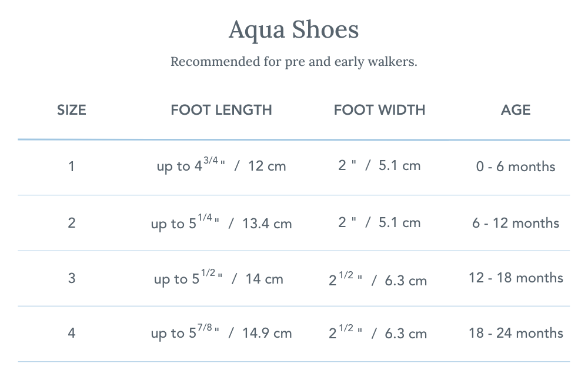Select the 14 cm foot length cell
Image resolution: width=588 pixels, height=383 pixels.
(x=219, y=278)
